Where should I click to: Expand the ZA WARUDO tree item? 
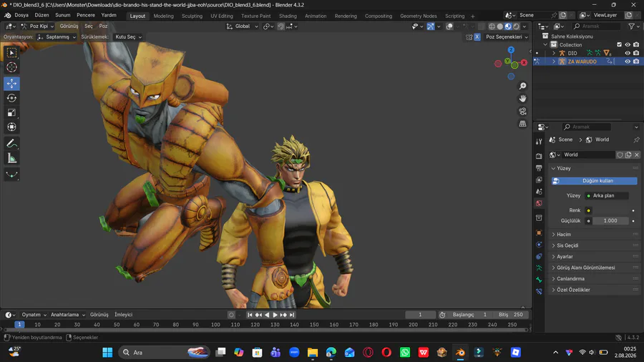pyautogui.click(x=554, y=62)
